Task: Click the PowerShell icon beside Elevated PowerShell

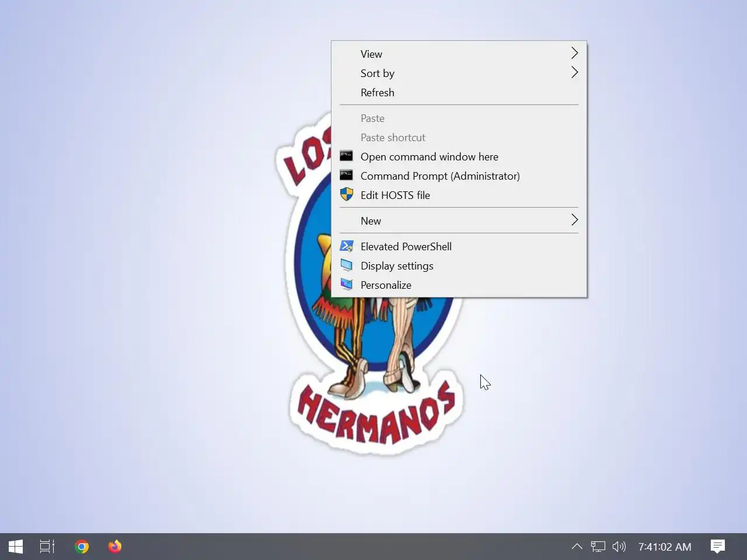Action: click(347, 246)
